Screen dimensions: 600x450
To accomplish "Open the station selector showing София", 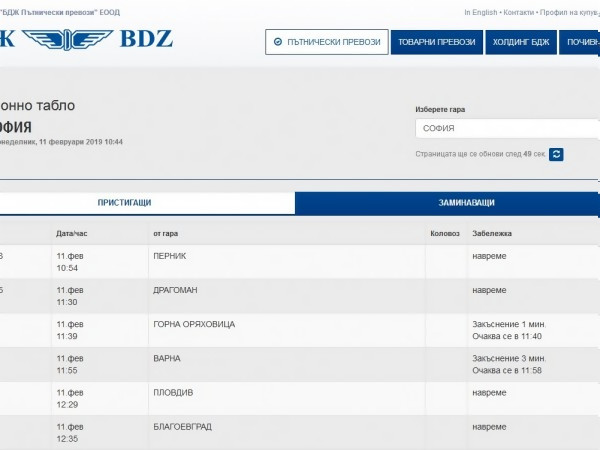I will click(507, 128).
